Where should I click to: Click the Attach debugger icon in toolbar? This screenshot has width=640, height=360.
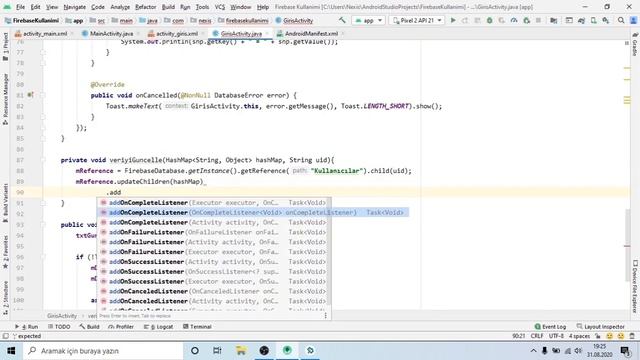point(527,20)
